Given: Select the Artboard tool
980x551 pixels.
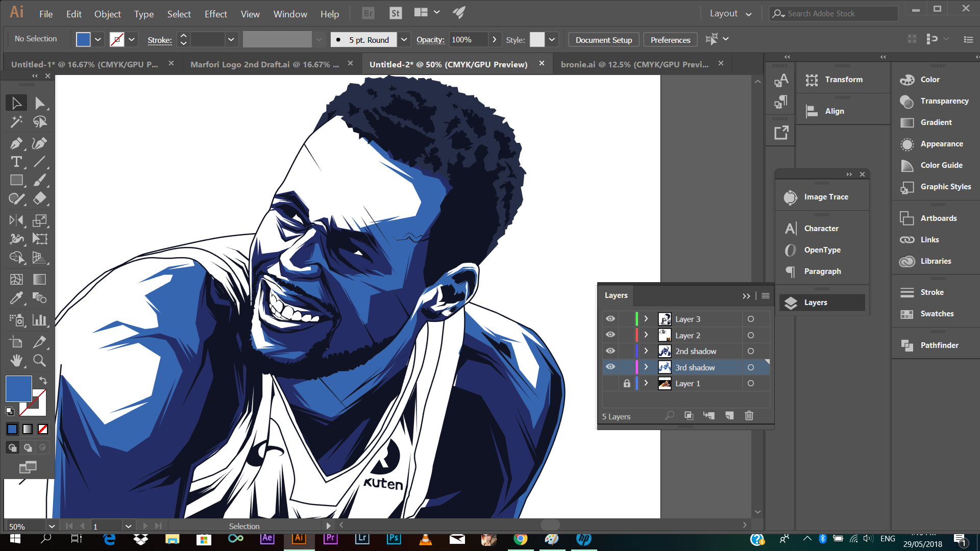Looking at the screenshot, I should [x=16, y=342].
